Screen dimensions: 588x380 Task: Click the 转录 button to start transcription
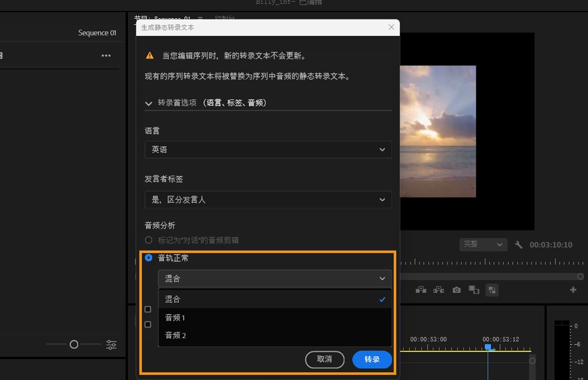click(x=372, y=360)
